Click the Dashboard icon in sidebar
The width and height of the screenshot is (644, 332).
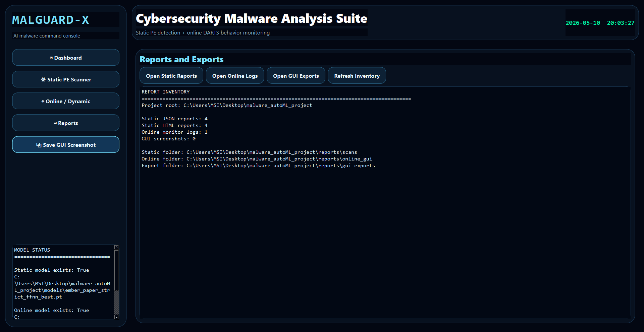pyautogui.click(x=51, y=58)
